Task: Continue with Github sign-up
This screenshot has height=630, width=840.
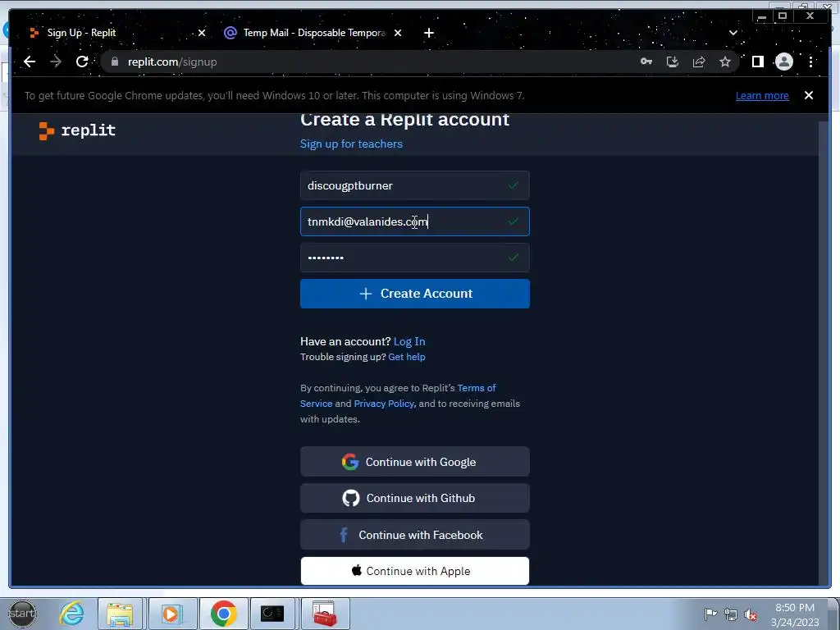Action: point(414,498)
